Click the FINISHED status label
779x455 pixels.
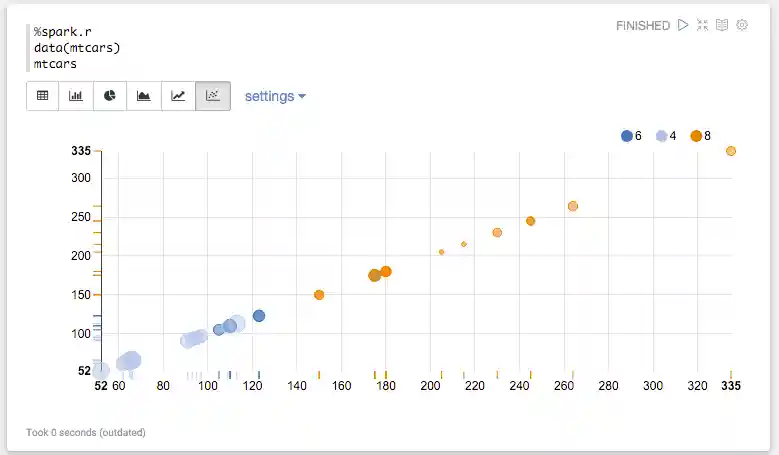[642, 26]
